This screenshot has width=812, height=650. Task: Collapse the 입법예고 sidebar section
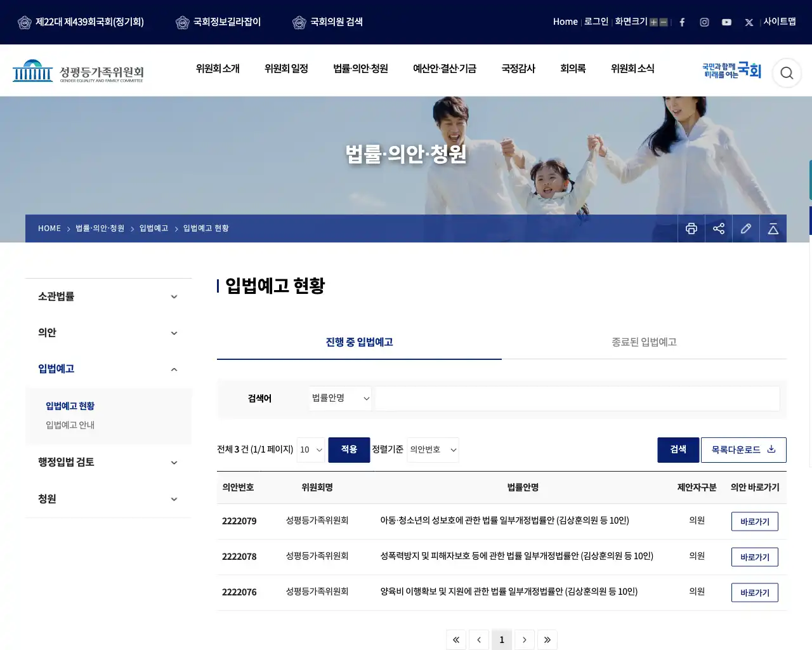pyautogui.click(x=108, y=369)
